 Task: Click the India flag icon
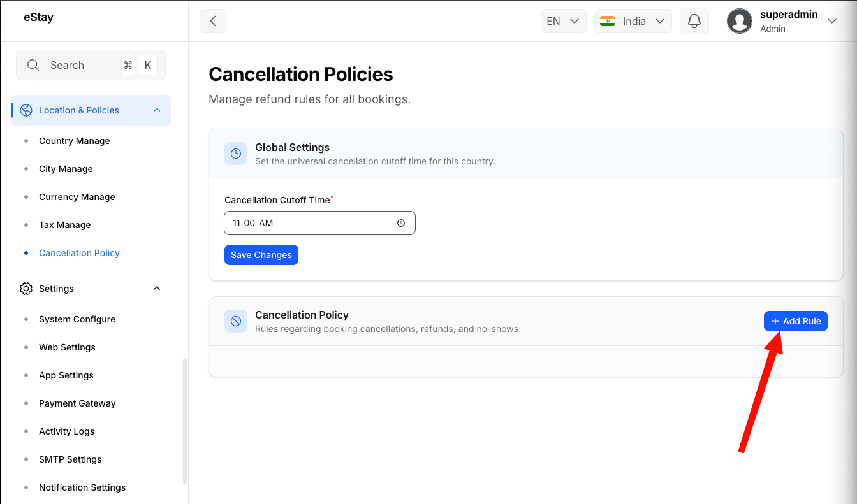tap(608, 21)
